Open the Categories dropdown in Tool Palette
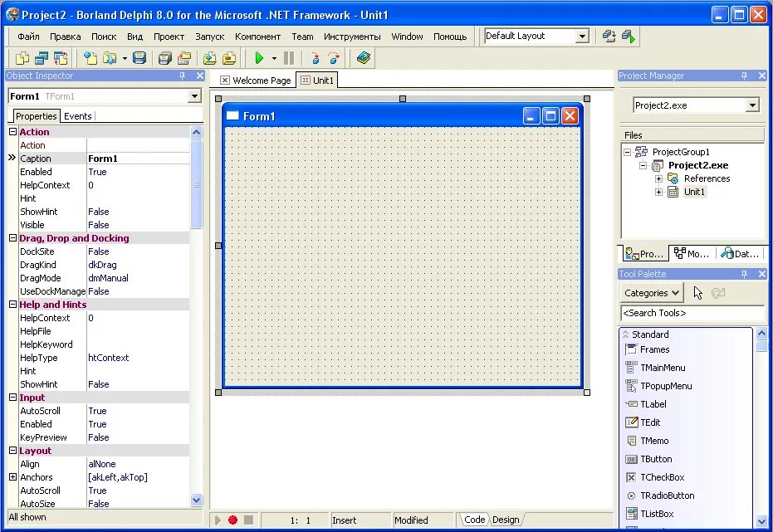This screenshot has width=773, height=532. click(x=651, y=293)
